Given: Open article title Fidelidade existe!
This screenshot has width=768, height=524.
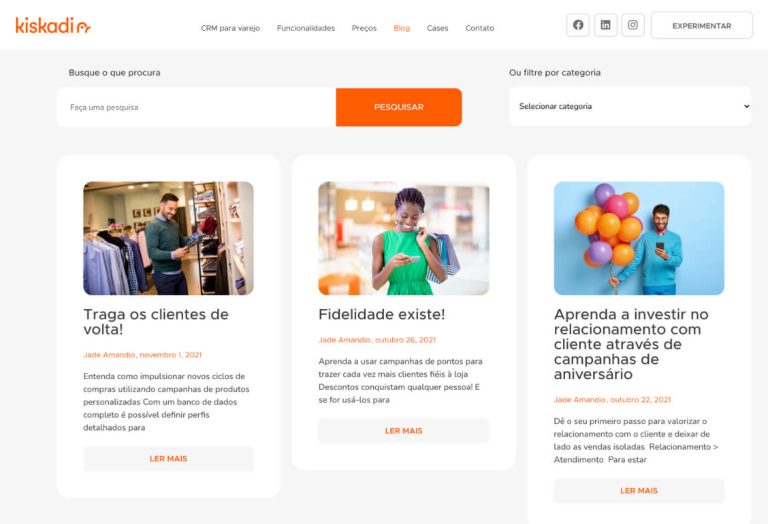Looking at the screenshot, I should click(x=382, y=314).
